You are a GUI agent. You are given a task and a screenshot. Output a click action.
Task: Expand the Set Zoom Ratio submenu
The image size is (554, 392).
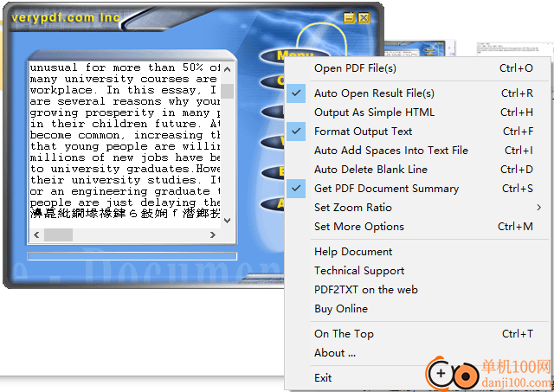tap(417, 208)
